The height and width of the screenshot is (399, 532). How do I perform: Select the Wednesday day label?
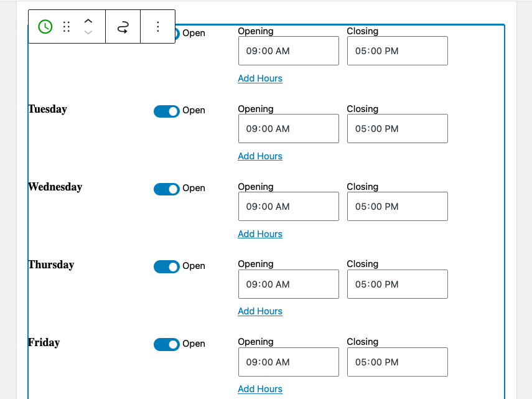[x=55, y=187]
